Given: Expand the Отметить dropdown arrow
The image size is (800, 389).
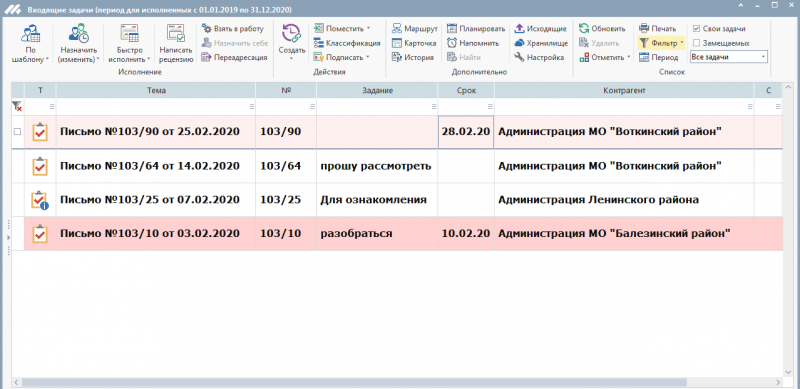Looking at the screenshot, I should [x=629, y=58].
